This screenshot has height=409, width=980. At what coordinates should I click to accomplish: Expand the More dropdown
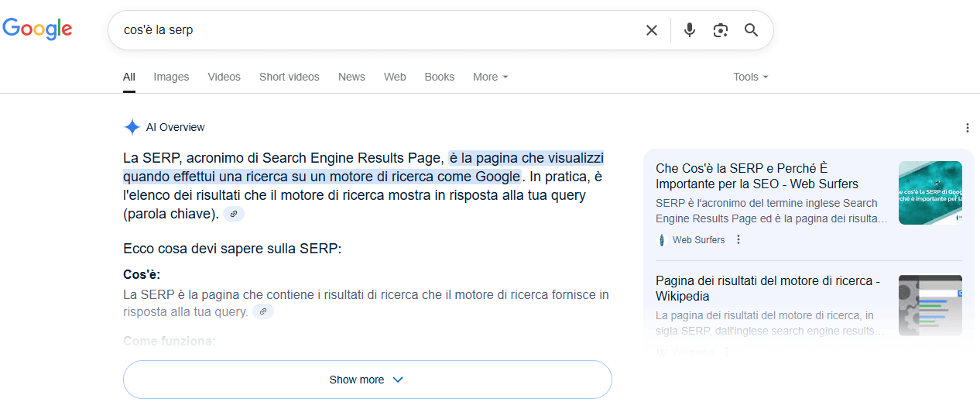tap(491, 77)
